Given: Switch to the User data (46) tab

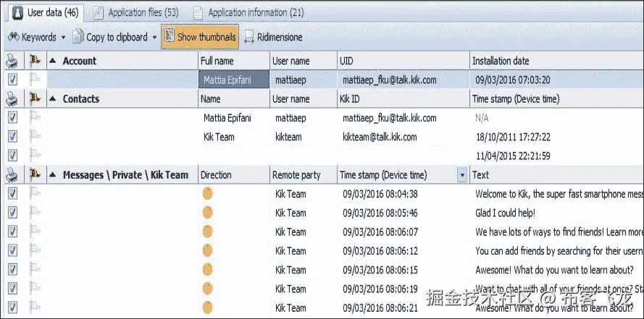Looking at the screenshot, I should coord(45,13).
